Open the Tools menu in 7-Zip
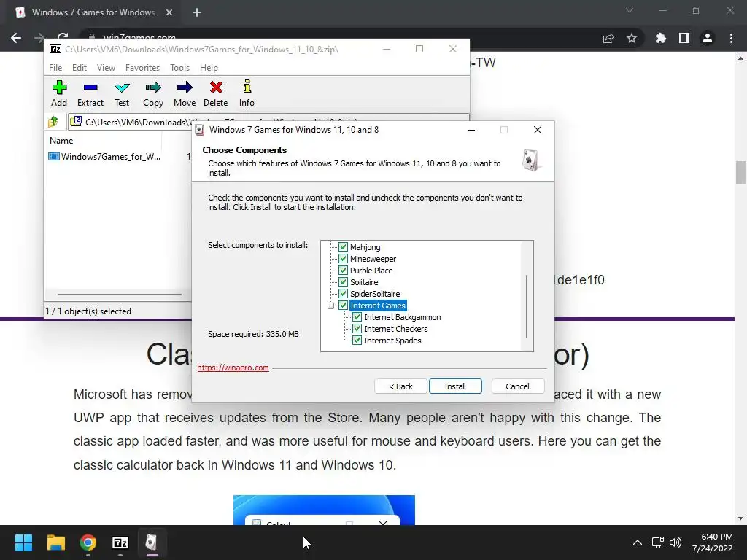 (179, 68)
